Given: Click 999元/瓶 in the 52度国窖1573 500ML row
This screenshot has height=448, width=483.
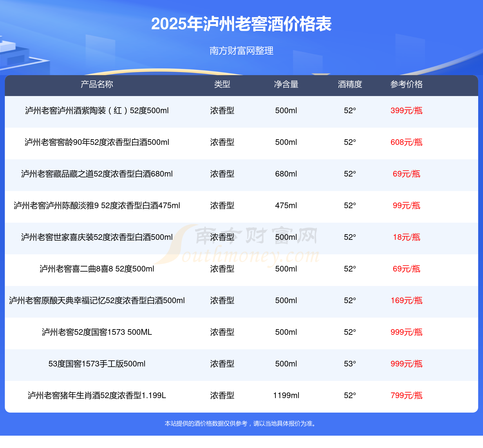Looking at the screenshot, I should (407, 332).
